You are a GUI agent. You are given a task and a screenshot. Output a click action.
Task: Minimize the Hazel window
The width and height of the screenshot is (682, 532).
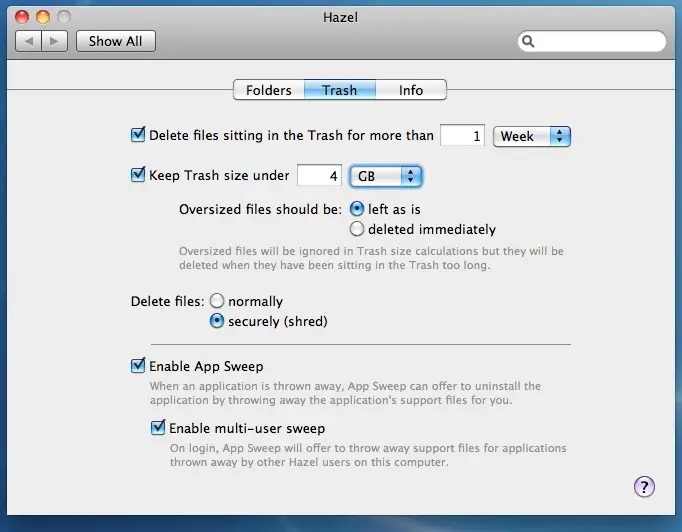(x=43, y=17)
